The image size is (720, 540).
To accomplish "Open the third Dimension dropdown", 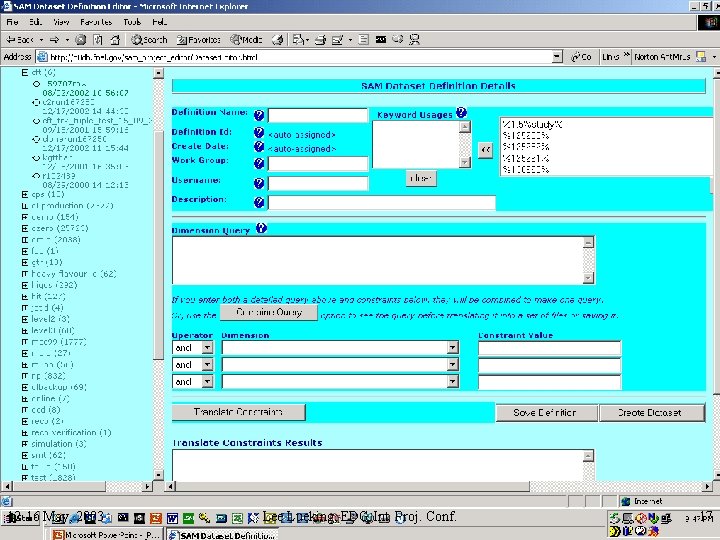I will (x=453, y=382).
